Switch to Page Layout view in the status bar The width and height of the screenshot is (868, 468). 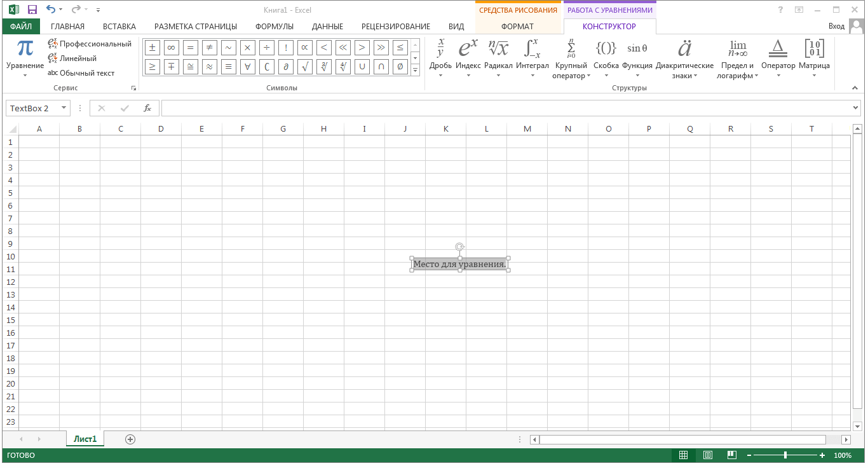[x=708, y=455]
